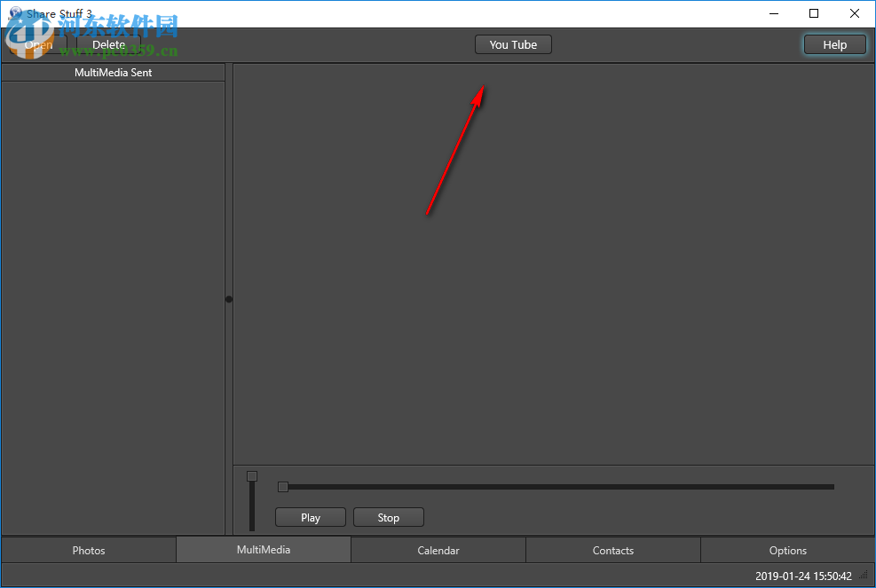Click the Stop button

[388, 517]
